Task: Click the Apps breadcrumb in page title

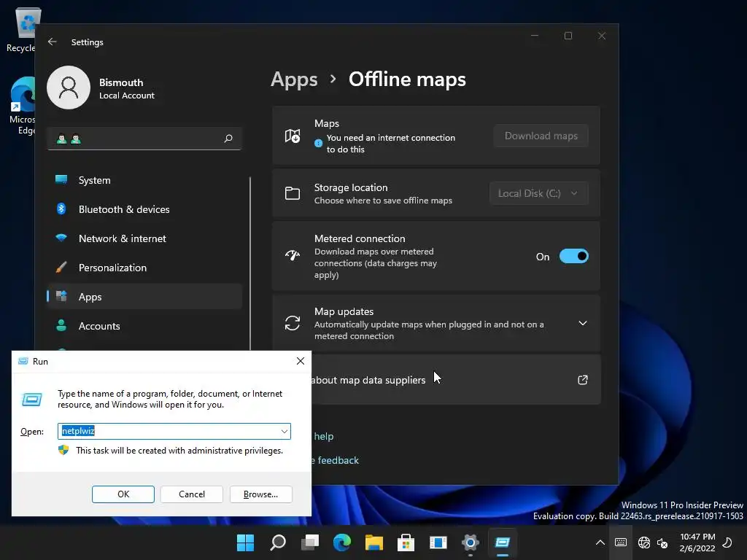Action: pyautogui.click(x=294, y=79)
